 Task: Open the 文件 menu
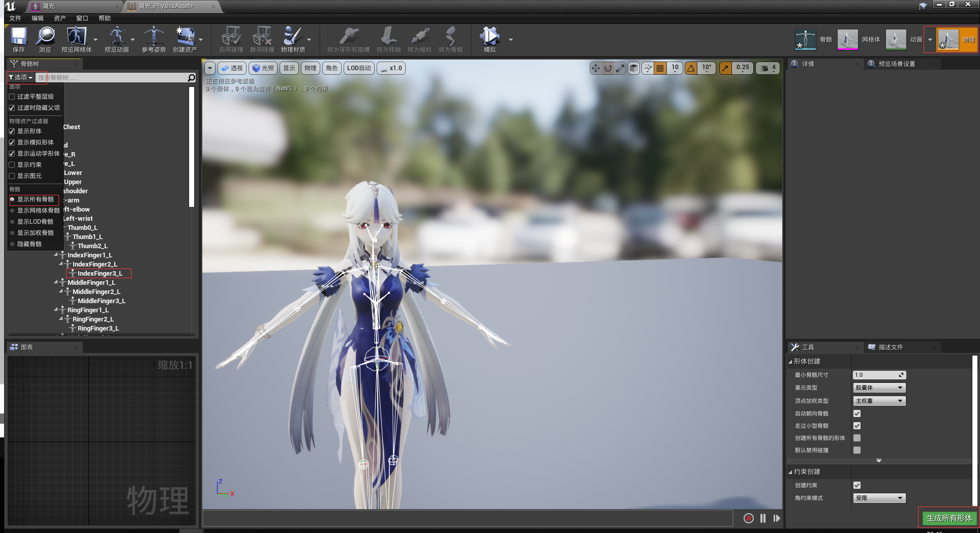tap(15, 18)
